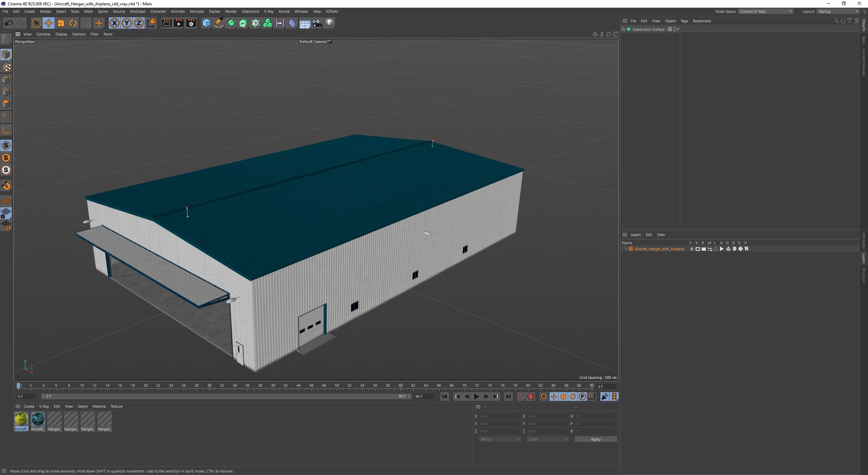Toggle layer lock padlock icon
Screen dimensions: 868x475
(716, 249)
